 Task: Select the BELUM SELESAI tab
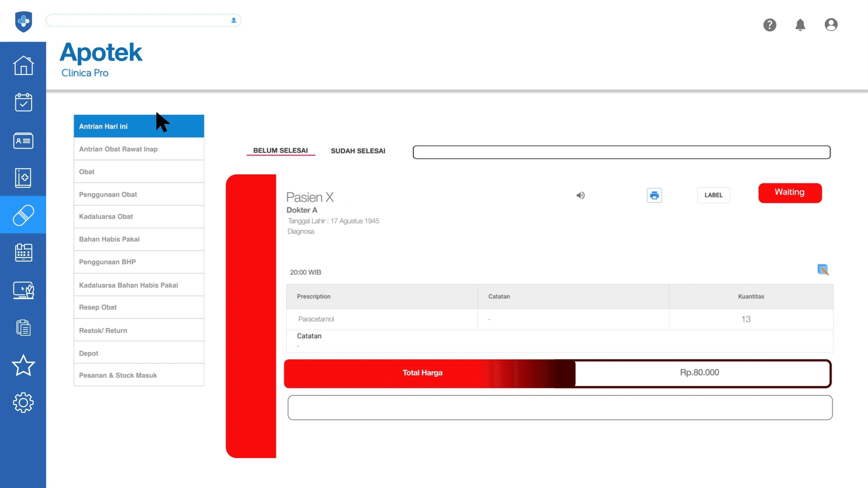pyautogui.click(x=280, y=150)
